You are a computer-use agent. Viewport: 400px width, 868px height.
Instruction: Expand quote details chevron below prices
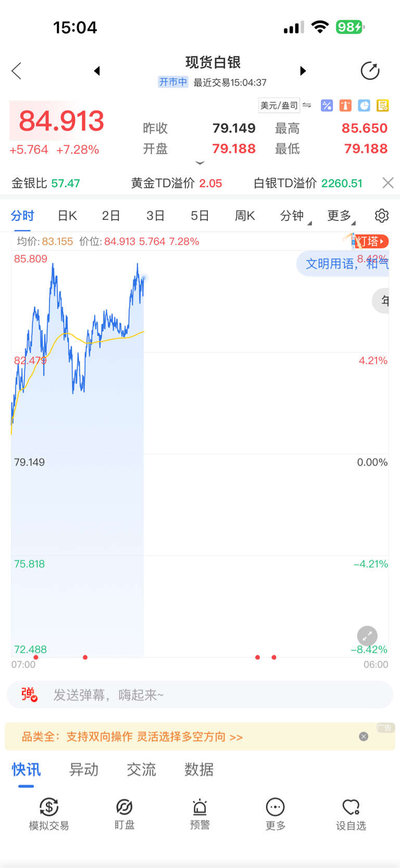200,163
